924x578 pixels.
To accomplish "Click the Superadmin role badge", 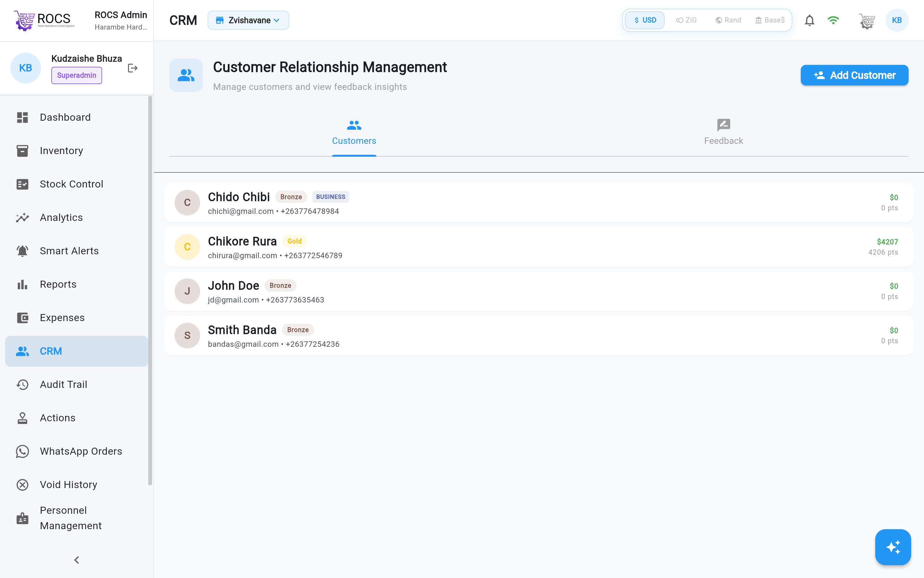I will click(x=76, y=75).
